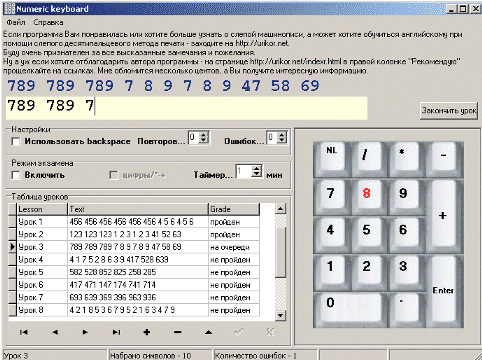Select the Урок 2 row
This screenshot has width=482, height=360.
click(134, 235)
